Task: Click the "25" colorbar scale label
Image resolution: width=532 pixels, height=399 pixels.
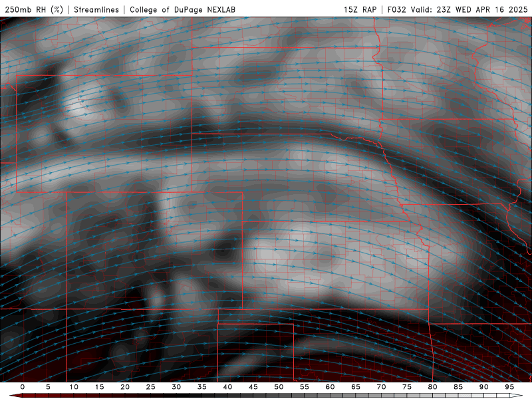Action: click(x=151, y=387)
